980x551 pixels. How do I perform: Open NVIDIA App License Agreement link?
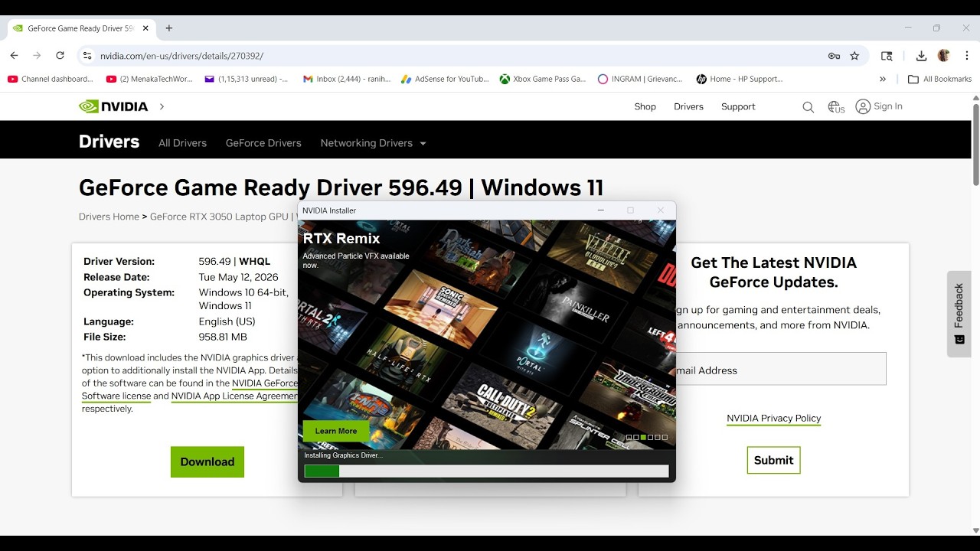pyautogui.click(x=234, y=396)
